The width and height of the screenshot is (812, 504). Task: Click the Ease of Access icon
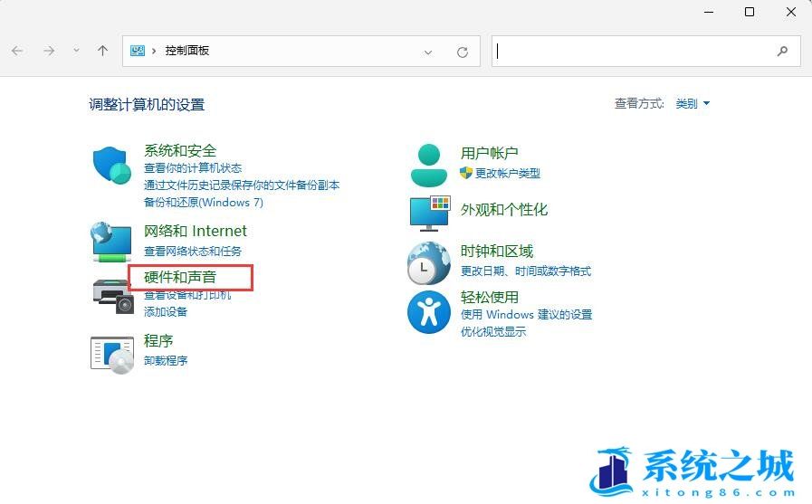[429, 312]
